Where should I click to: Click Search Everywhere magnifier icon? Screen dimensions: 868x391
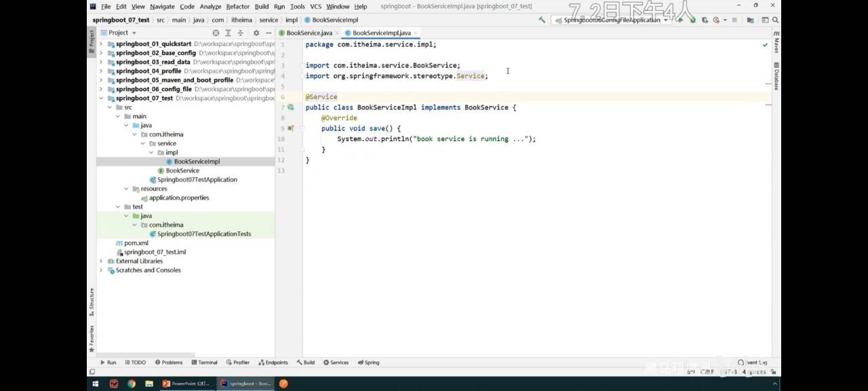click(775, 20)
